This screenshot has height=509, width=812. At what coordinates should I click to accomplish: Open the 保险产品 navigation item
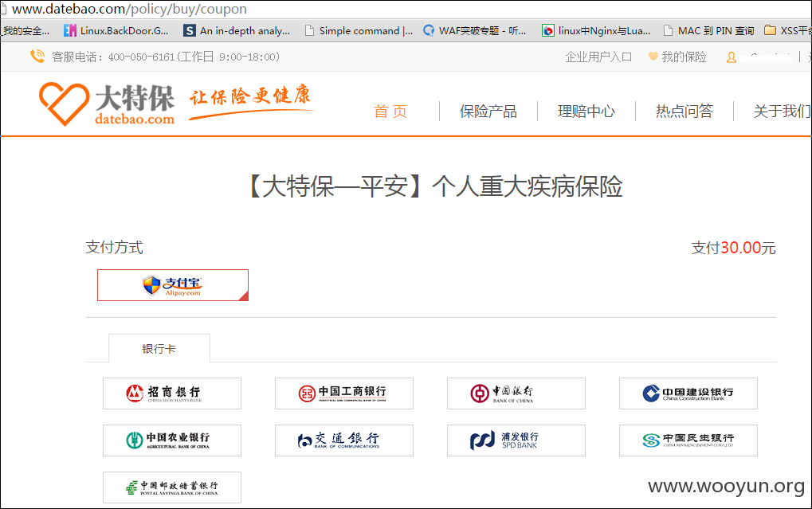coord(488,112)
